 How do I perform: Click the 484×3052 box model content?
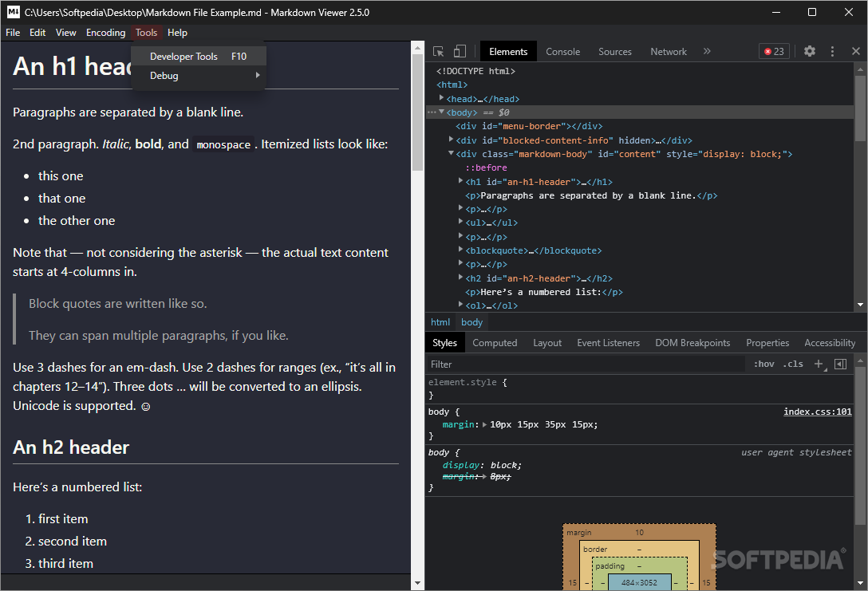[x=639, y=583]
